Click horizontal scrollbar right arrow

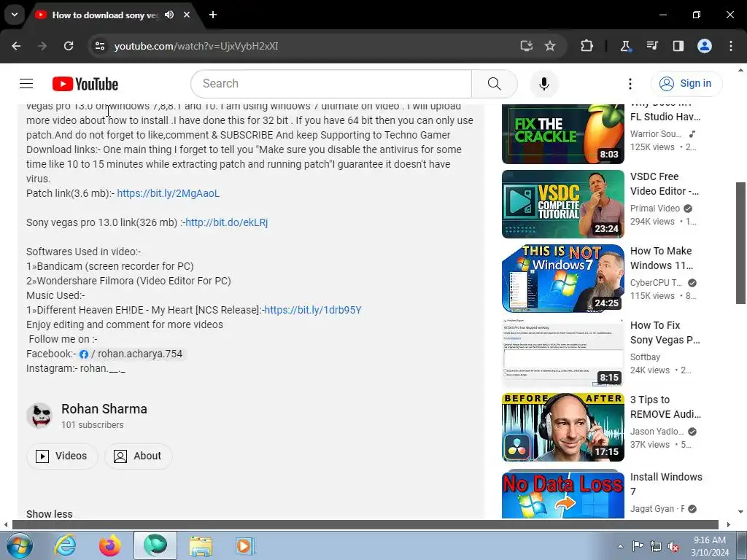(x=729, y=524)
